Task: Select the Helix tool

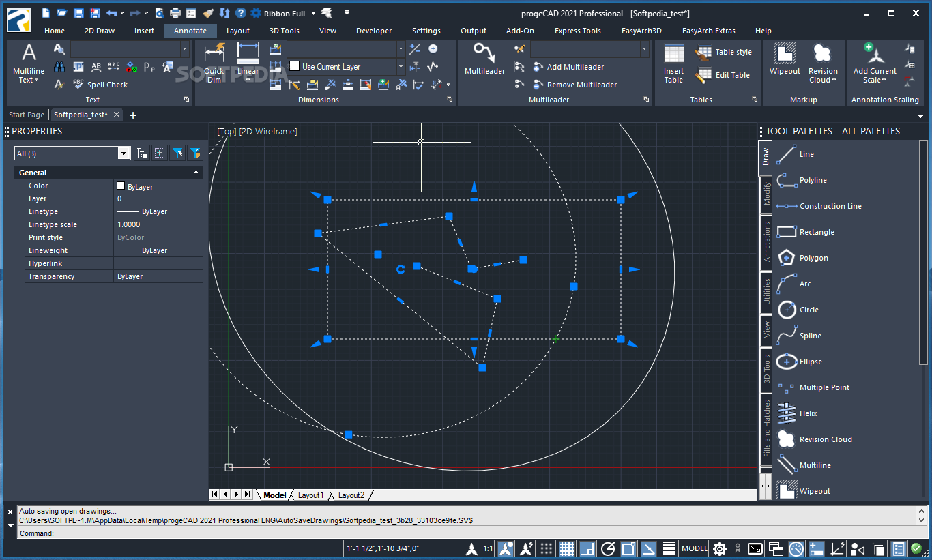Action: [808, 413]
